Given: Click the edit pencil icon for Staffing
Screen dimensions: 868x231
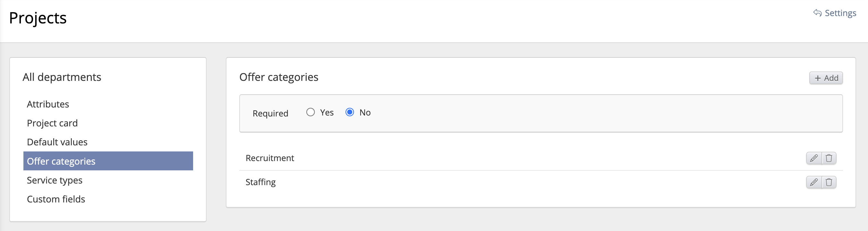Looking at the screenshot, I should click(x=813, y=183).
